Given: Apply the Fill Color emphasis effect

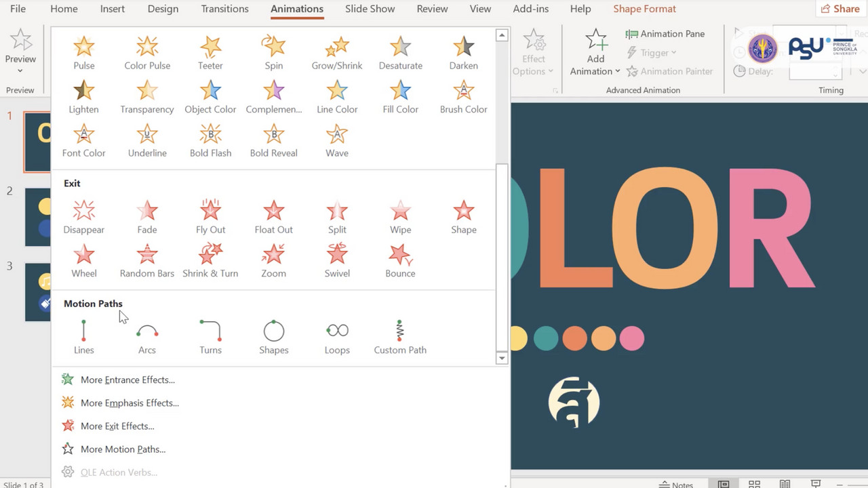Looking at the screenshot, I should pos(400,97).
